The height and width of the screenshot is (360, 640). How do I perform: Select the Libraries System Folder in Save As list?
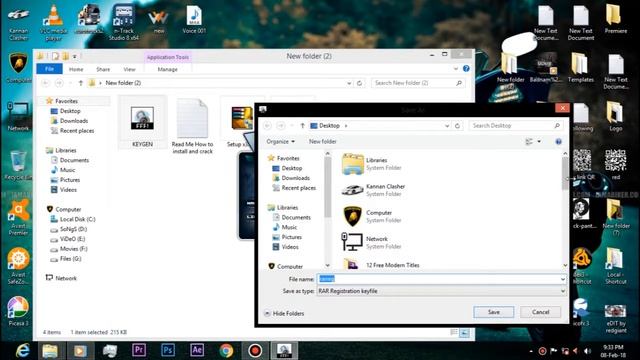pos(371,164)
